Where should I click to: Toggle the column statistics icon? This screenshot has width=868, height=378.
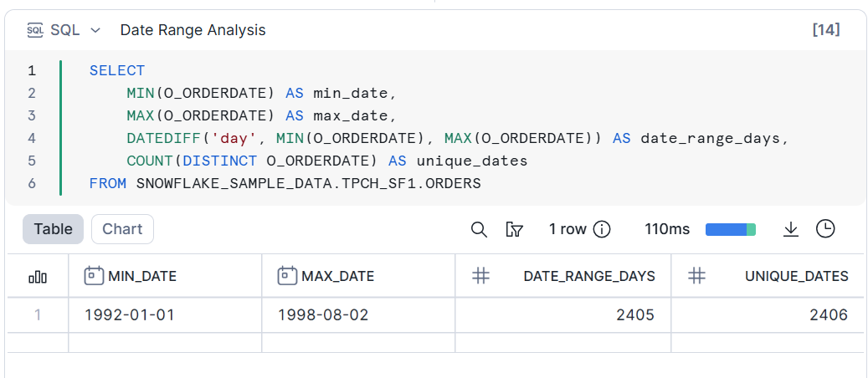point(38,276)
